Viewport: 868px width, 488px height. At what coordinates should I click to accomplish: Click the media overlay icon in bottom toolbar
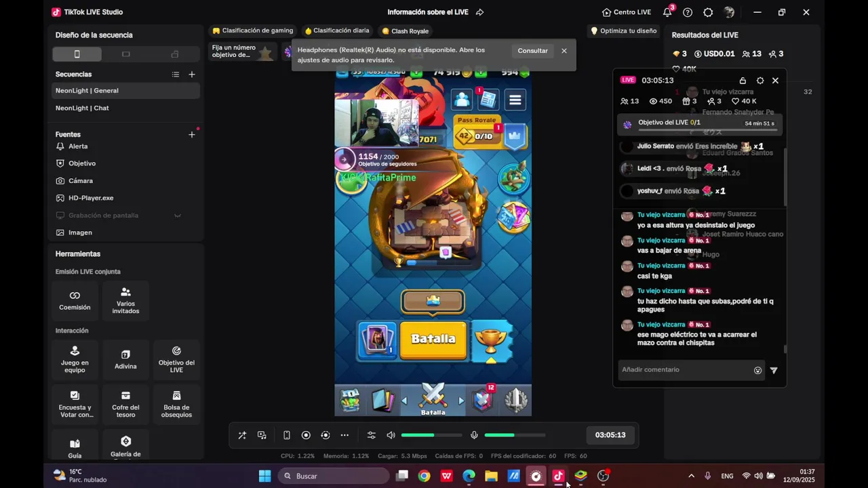(x=262, y=435)
